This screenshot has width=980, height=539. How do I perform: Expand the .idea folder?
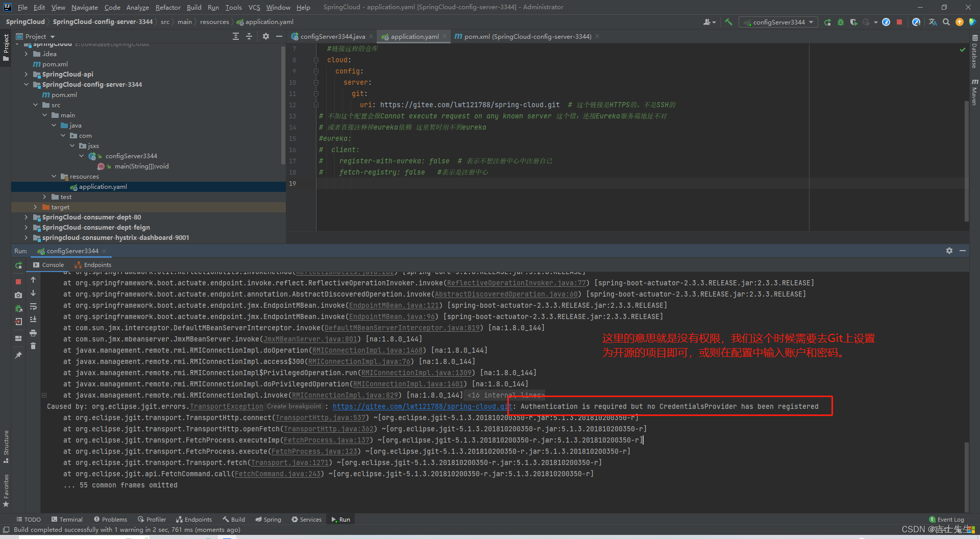click(x=26, y=54)
